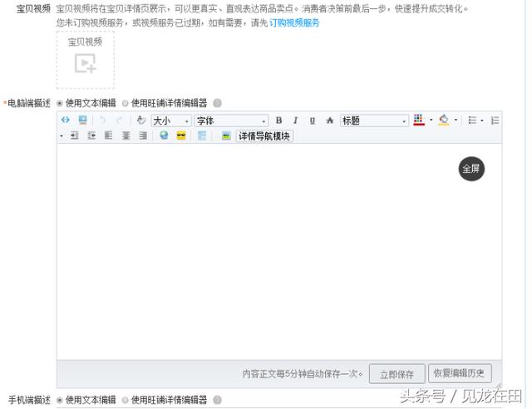Select 使用旺铺详情编辑器 for 手机端描述
Image resolution: width=532 pixels, height=409 pixels.
click(126, 400)
